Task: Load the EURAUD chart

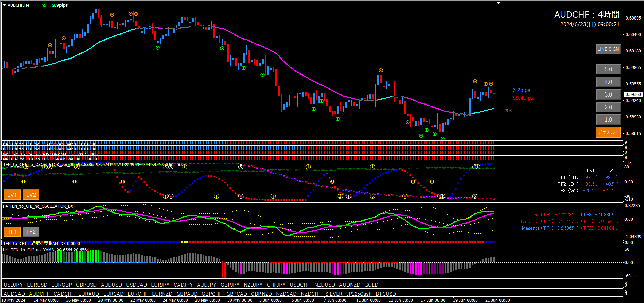Action: (89, 294)
